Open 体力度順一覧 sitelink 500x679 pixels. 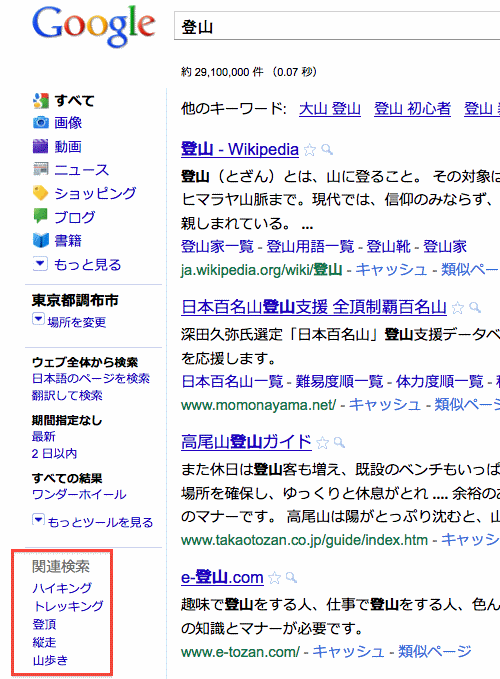[x=440, y=382]
